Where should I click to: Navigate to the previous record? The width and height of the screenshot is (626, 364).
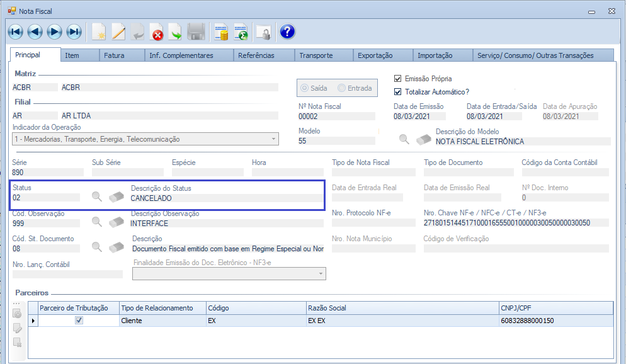coord(35,32)
